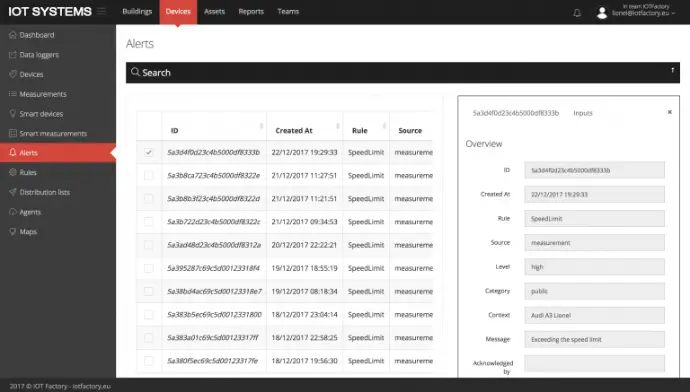Open the Agents page

(x=30, y=212)
